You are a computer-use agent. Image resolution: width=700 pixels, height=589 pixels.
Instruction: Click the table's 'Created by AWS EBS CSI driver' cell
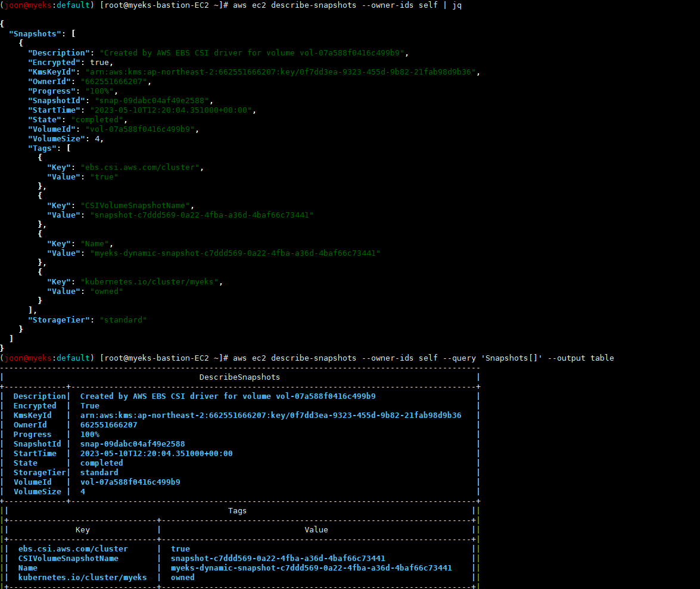tap(228, 396)
